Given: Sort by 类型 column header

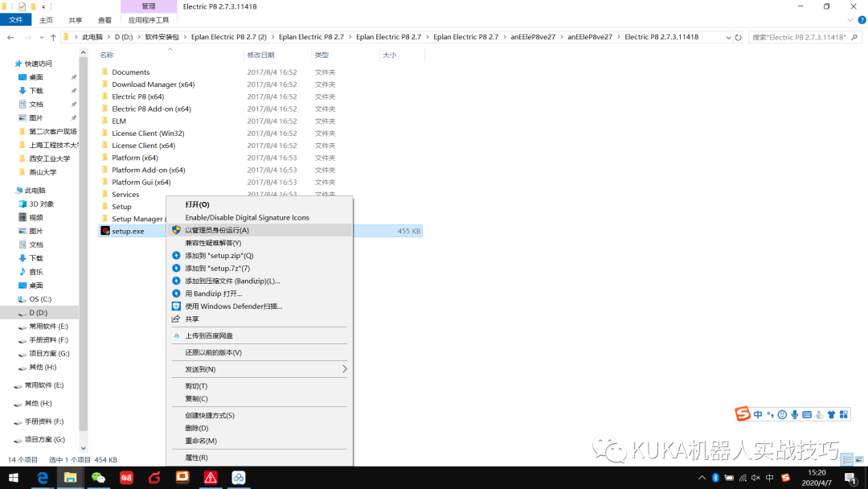Looking at the screenshot, I should coord(321,55).
